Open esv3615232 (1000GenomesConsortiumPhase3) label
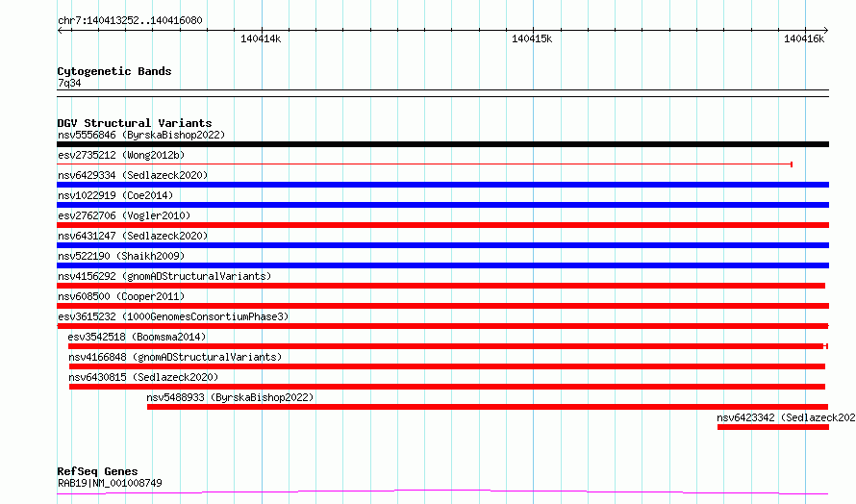The image size is (856, 504). click(x=173, y=316)
